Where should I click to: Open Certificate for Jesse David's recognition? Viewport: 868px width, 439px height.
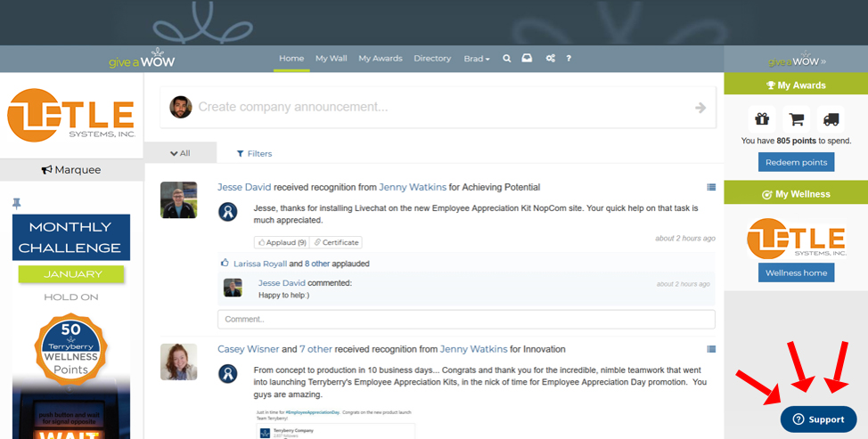coord(336,242)
